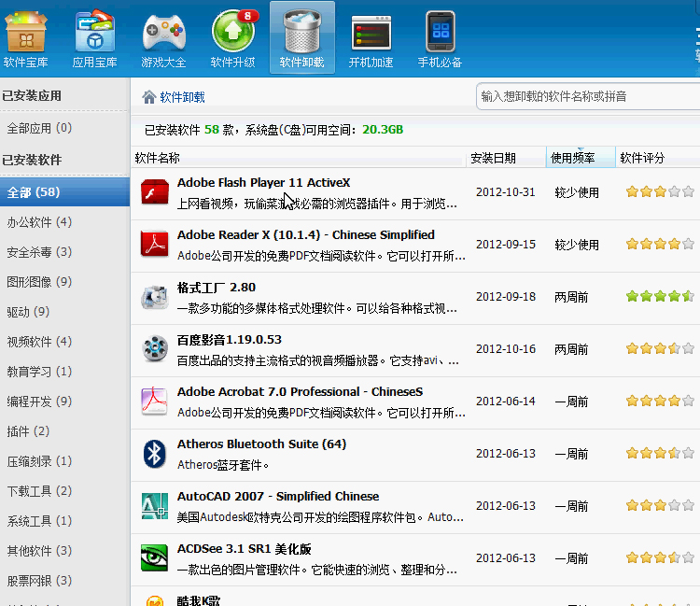Select 全部应用 (0) in sidebar
The height and width of the screenshot is (606, 700).
(39, 128)
